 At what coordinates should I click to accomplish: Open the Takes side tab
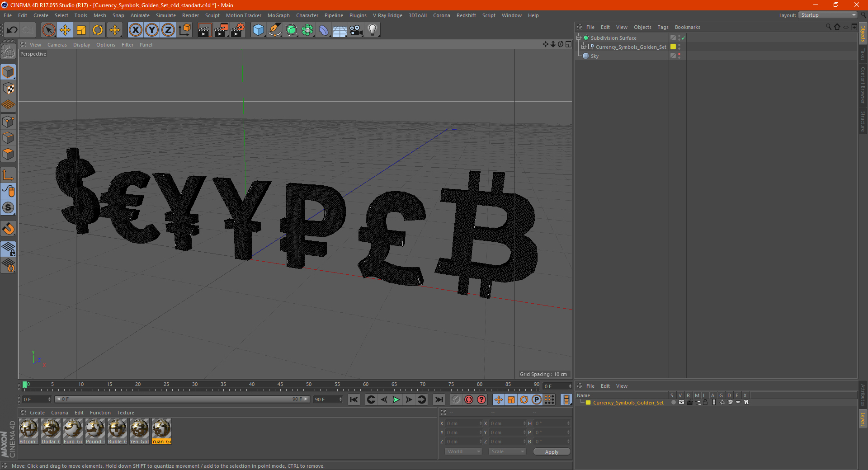pyautogui.click(x=863, y=54)
